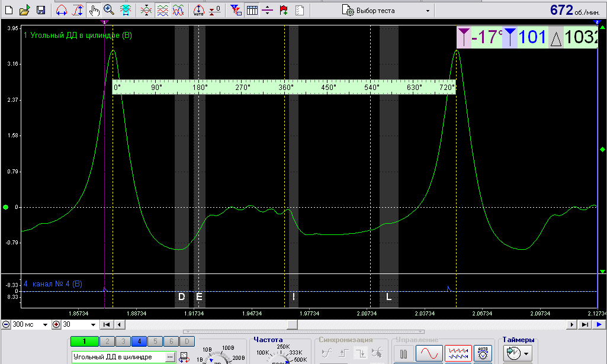Toggle the measurement grid table icon
This screenshot has height=364, width=607.
[x=252, y=10]
